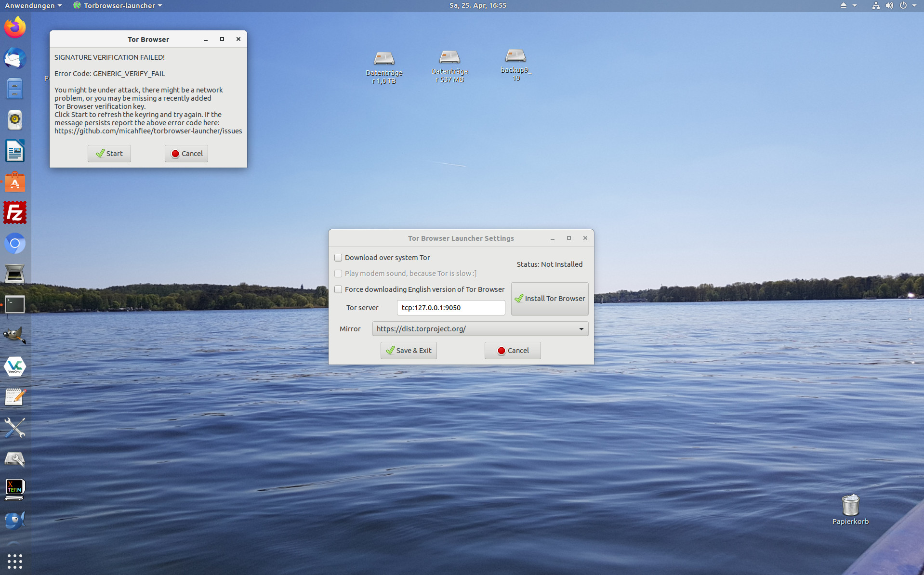Enable Download over system Tor checkbox
The width and height of the screenshot is (924, 575).
(338, 258)
